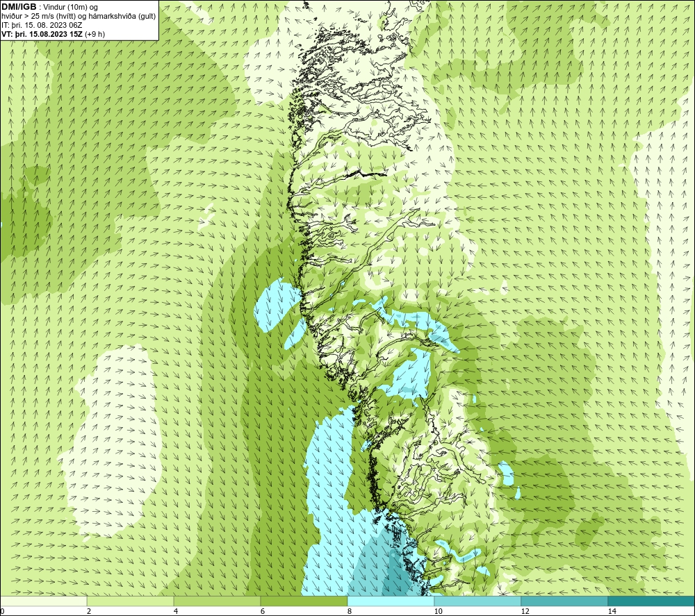Viewport: 695px width, 616px height.
Task: Click the 'hviður > 25 m/s' legend line
Action: point(79,16)
